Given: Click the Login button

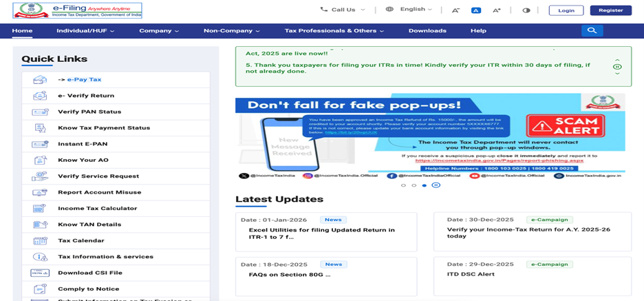Looking at the screenshot, I should click(x=566, y=10).
